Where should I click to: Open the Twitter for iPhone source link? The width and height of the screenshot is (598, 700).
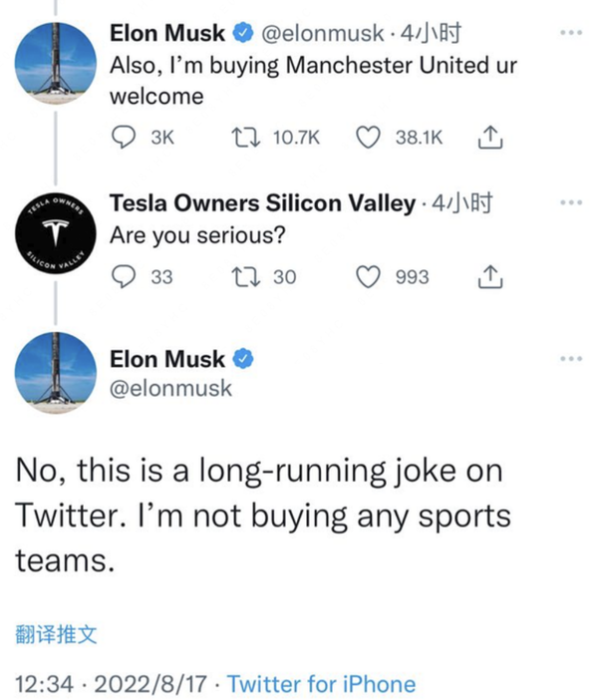click(321, 685)
